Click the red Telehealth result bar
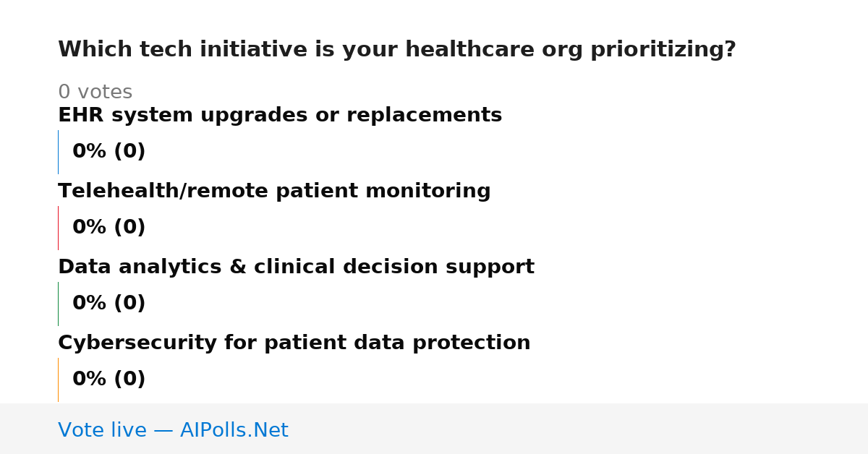 pyautogui.click(x=58, y=228)
